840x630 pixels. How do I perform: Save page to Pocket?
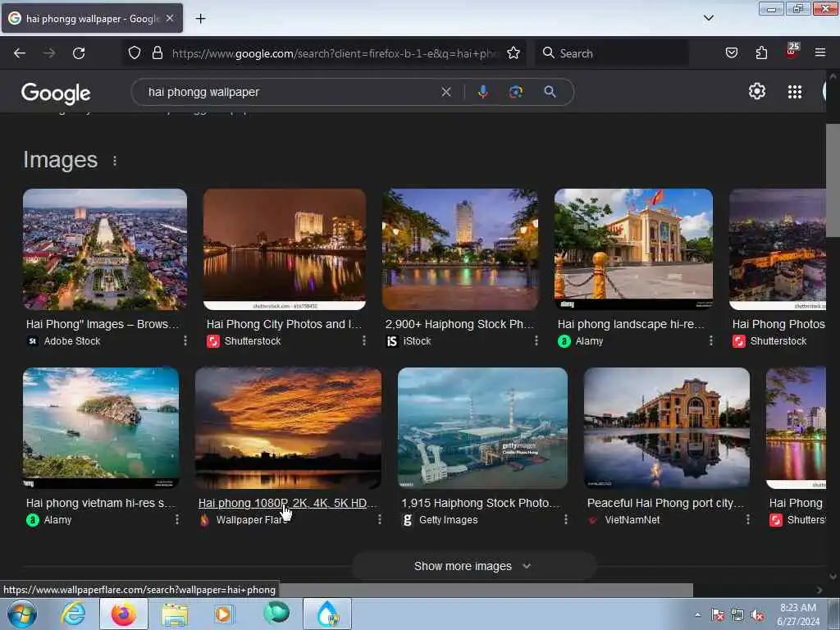pyautogui.click(x=731, y=52)
